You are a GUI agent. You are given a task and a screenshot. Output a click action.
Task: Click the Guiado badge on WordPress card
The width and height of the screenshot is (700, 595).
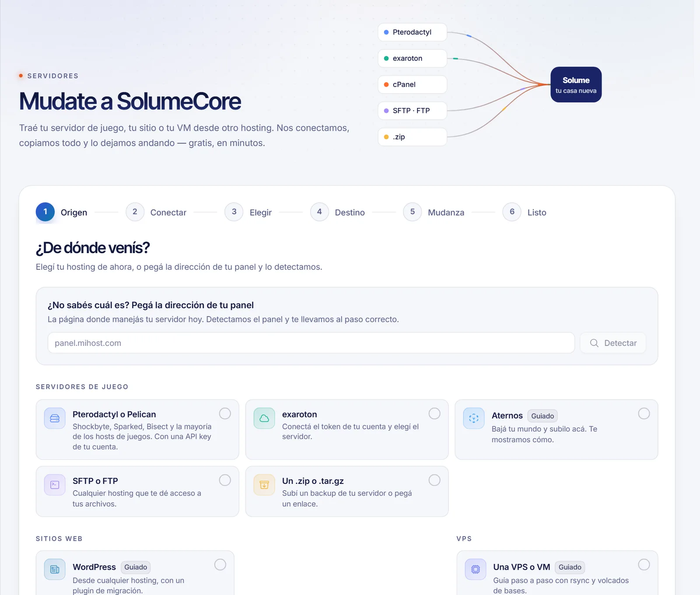[x=136, y=567]
